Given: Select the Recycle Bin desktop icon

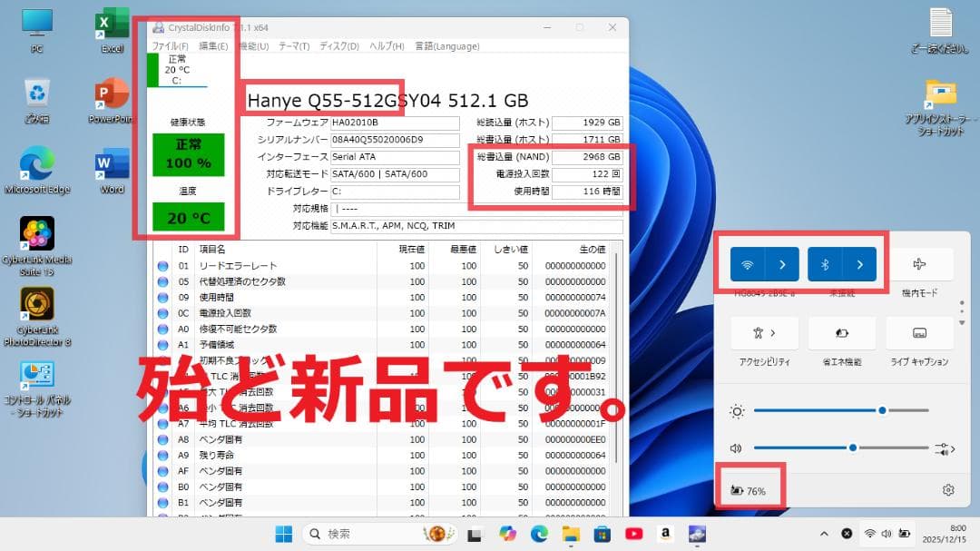Looking at the screenshot, I should point(37,100).
